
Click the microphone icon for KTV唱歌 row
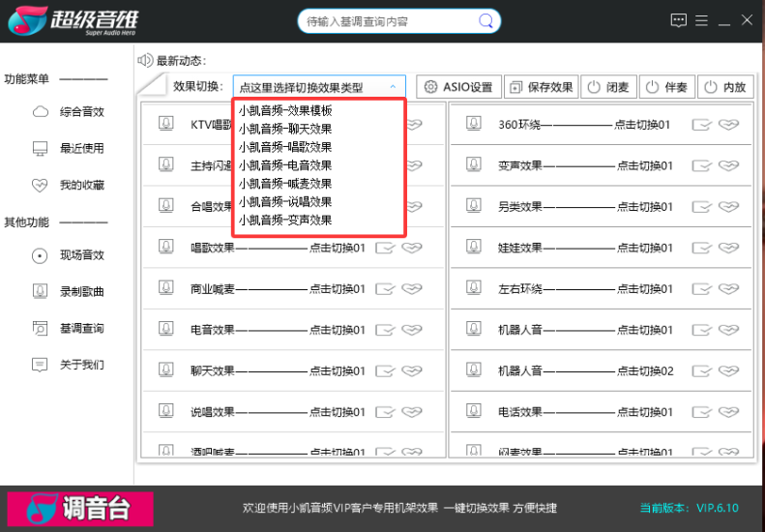pos(166,124)
